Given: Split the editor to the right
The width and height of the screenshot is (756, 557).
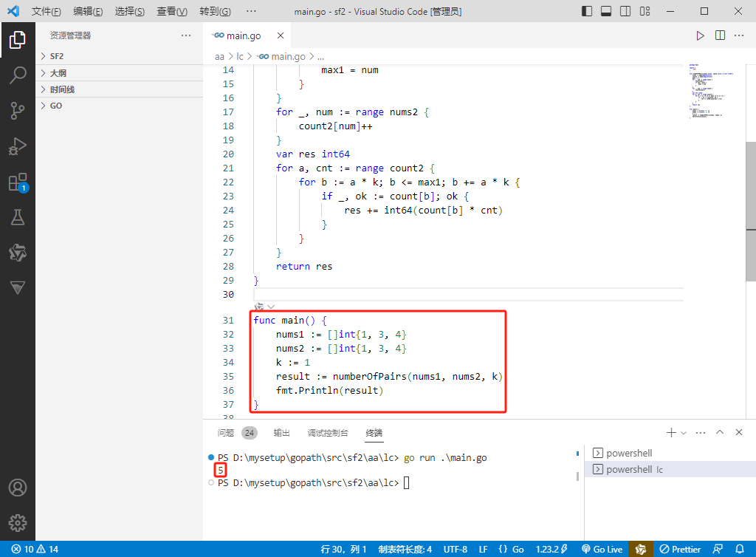Looking at the screenshot, I should (720, 35).
